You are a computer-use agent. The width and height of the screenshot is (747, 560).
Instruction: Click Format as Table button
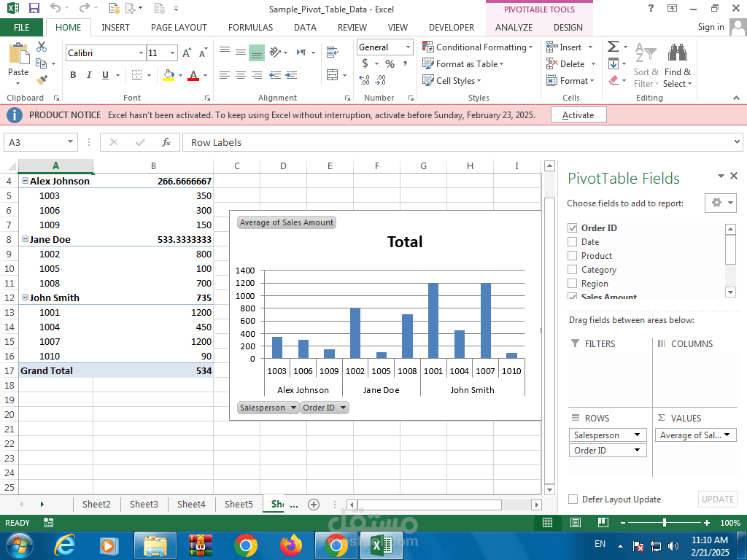coord(463,64)
